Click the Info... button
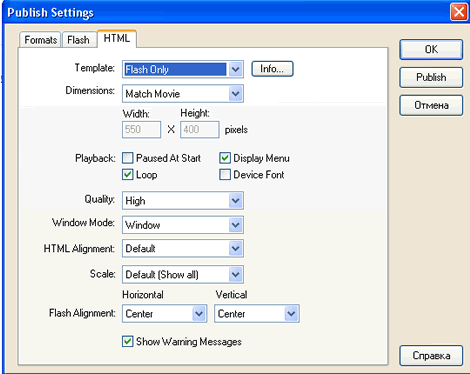The image size is (470, 374). (272, 69)
